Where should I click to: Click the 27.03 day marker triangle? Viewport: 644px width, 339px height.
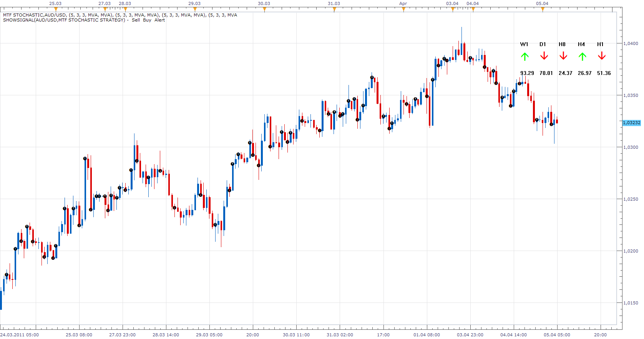(x=105, y=9)
